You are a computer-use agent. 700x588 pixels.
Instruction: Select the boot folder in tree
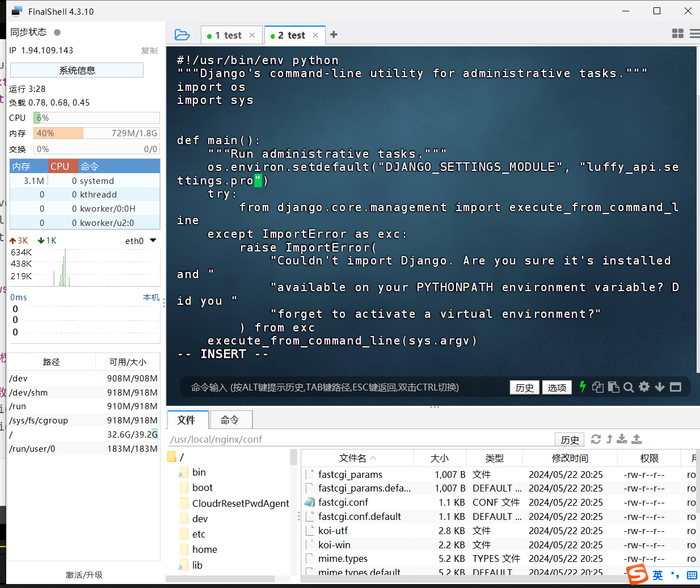pyautogui.click(x=202, y=488)
